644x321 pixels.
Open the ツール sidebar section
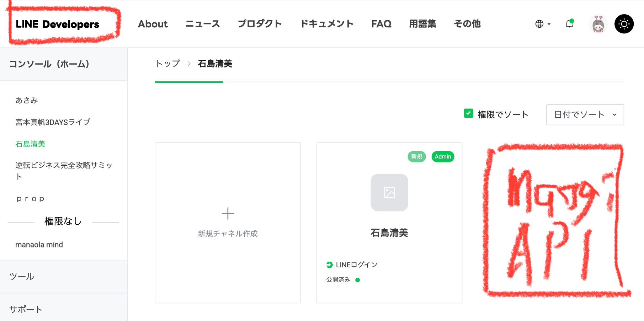(64, 277)
